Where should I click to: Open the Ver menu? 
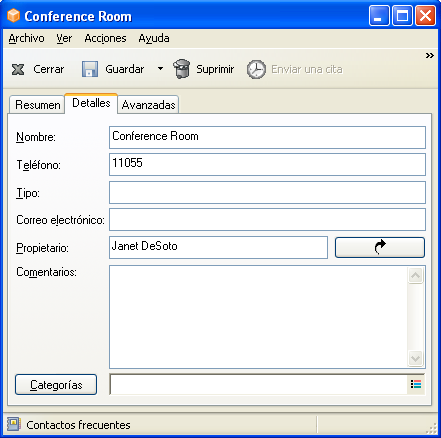click(x=64, y=38)
